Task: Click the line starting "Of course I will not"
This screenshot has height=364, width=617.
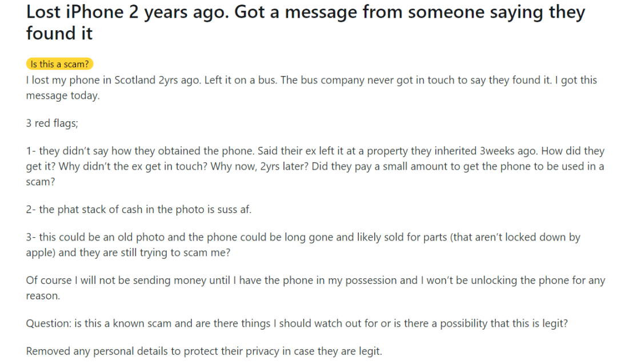Action: click(x=315, y=280)
